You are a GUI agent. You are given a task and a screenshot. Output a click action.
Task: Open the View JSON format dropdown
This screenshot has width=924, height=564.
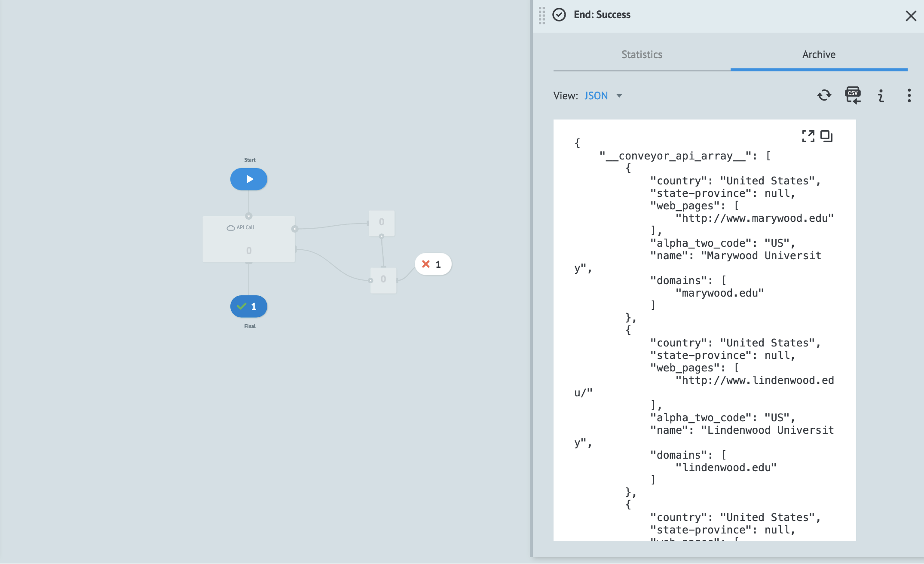[596, 95]
